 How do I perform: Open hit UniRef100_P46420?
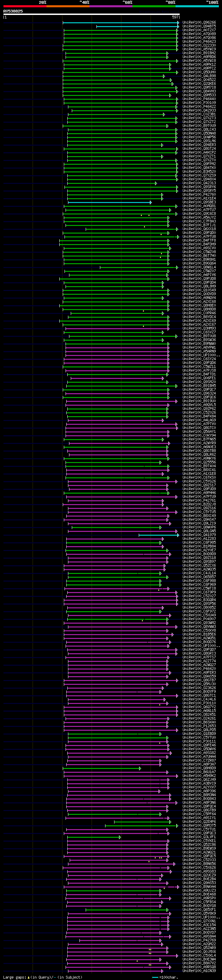pyautogui.click(x=199, y=669)
